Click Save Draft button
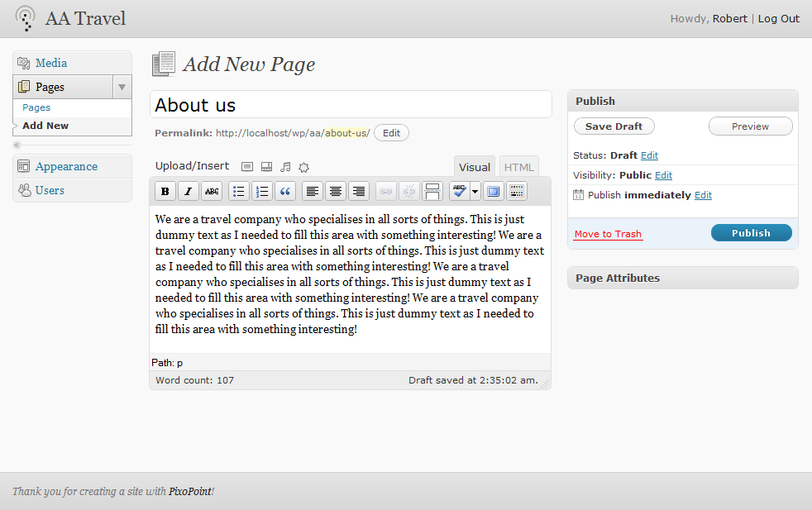812x510 pixels. pyautogui.click(x=614, y=126)
